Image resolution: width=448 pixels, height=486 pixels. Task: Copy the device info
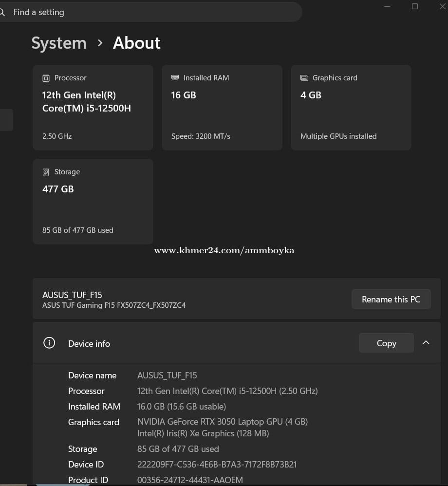click(386, 343)
